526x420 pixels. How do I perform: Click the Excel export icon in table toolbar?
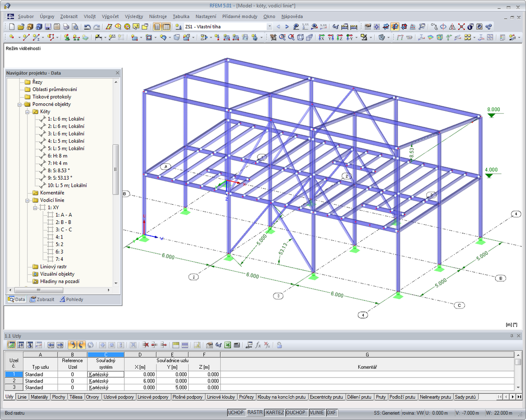pyautogui.click(x=228, y=345)
